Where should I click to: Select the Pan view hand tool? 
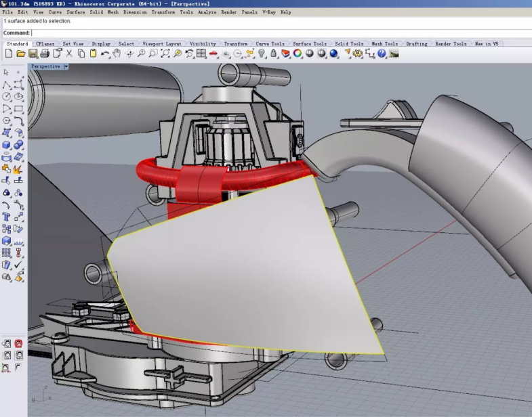(x=117, y=53)
